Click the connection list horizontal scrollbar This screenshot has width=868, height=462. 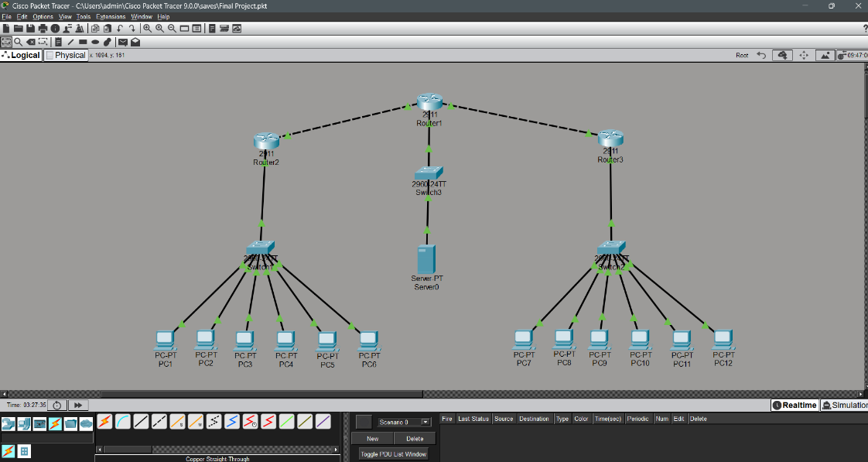coord(217,450)
